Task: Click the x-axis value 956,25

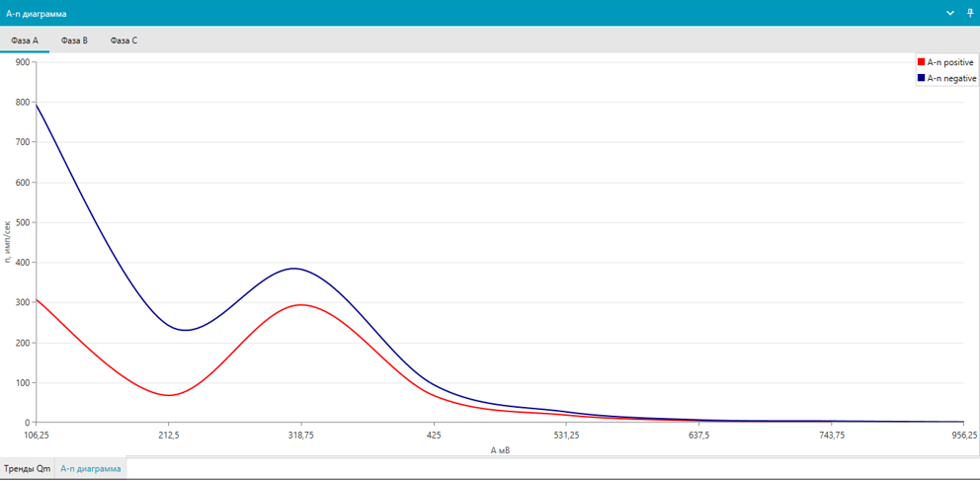Action: [x=965, y=436]
